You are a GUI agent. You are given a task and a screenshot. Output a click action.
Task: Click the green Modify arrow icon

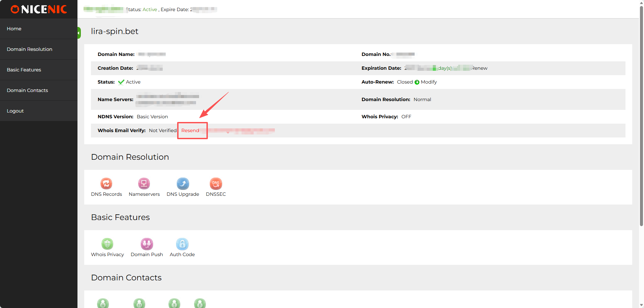pyautogui.click(x=417, y=82)
